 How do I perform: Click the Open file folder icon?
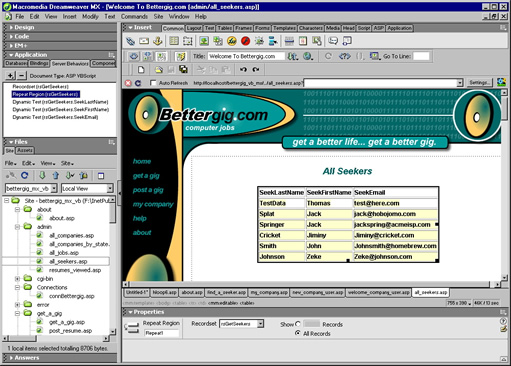pos(158,70)
